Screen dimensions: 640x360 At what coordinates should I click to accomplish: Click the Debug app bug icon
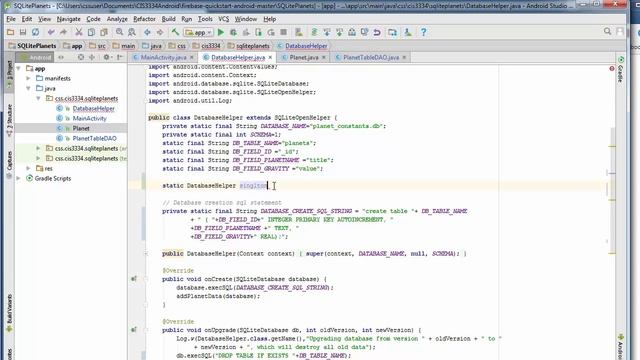pyautogui.click(x=233, y=32)
